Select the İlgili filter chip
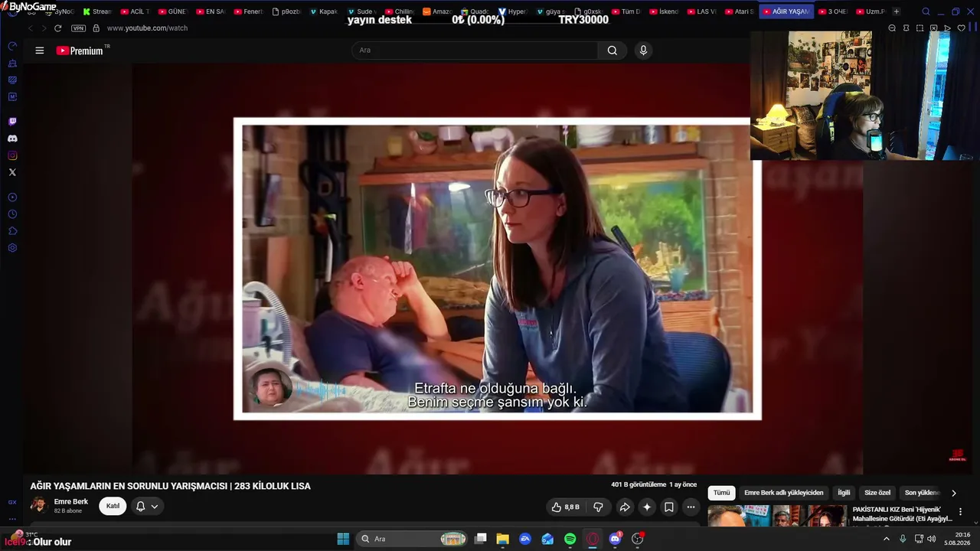This screenshot has height=551, width=980. point(844,493)
